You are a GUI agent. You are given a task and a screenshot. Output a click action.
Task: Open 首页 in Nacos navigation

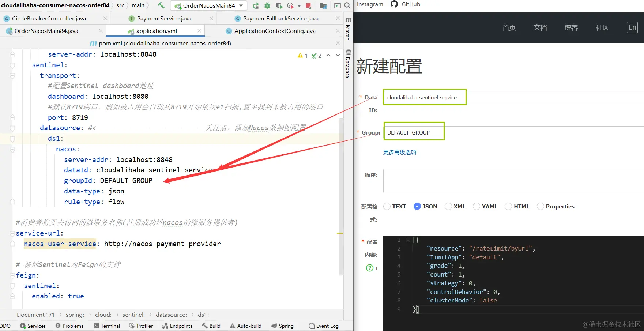click(x=509, y=27)
